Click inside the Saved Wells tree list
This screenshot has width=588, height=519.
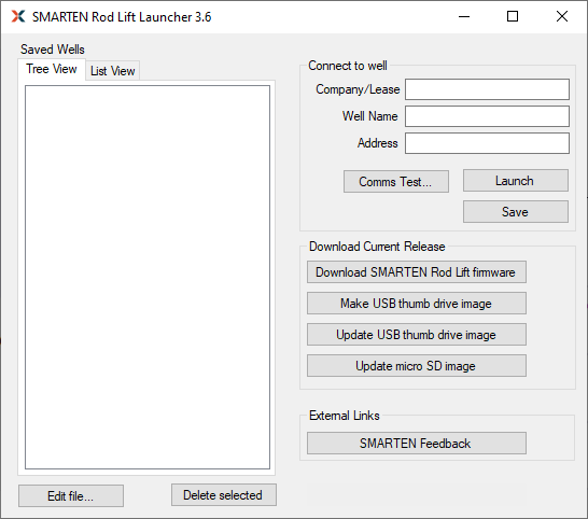coord(147,277)
